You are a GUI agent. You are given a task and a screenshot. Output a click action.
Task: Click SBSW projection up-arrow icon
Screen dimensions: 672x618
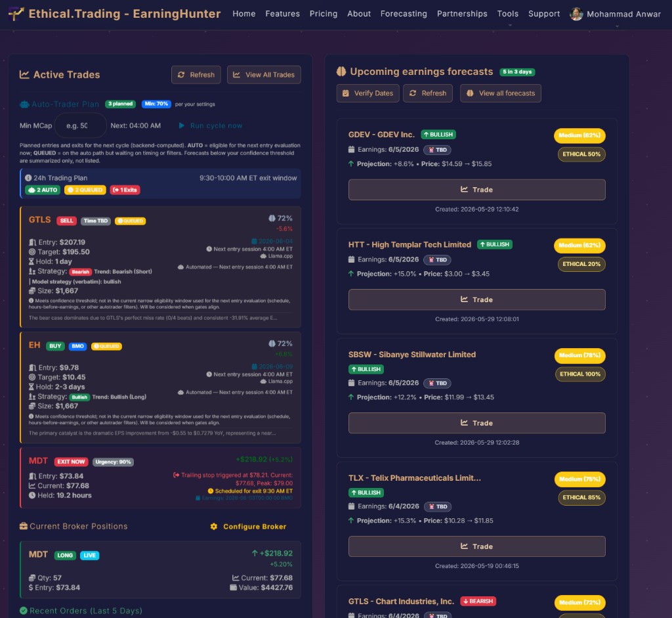tap(351, 397)
